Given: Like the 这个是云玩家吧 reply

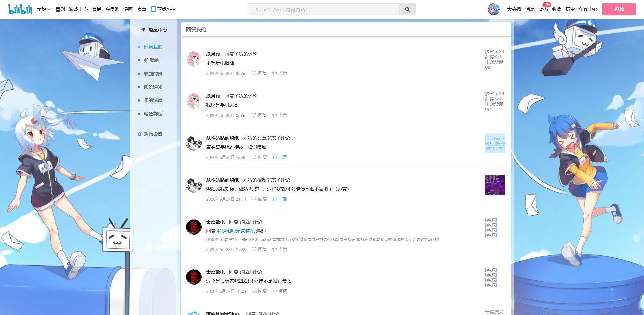Looking at the screenshot, I should [x=279, y=291].
